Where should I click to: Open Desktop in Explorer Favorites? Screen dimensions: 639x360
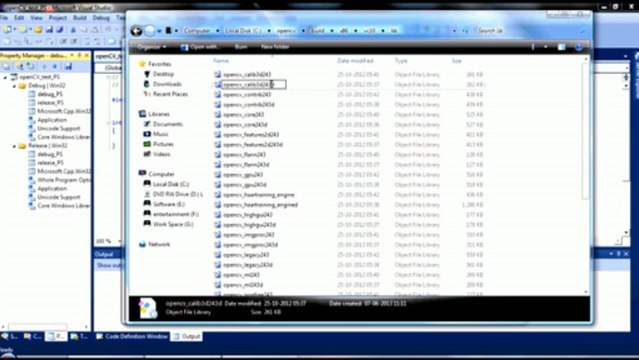pyautogui.click(x=163, y=74)
